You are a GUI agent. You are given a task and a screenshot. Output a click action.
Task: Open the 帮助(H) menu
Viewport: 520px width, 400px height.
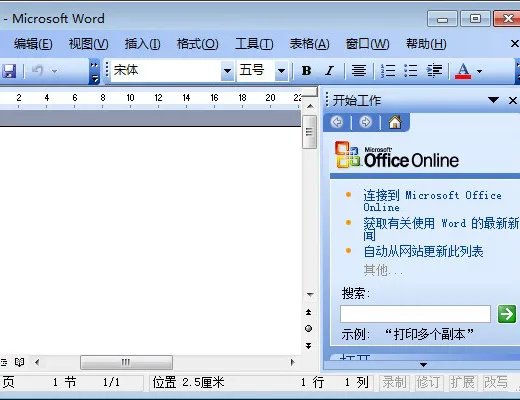[426, 44]
